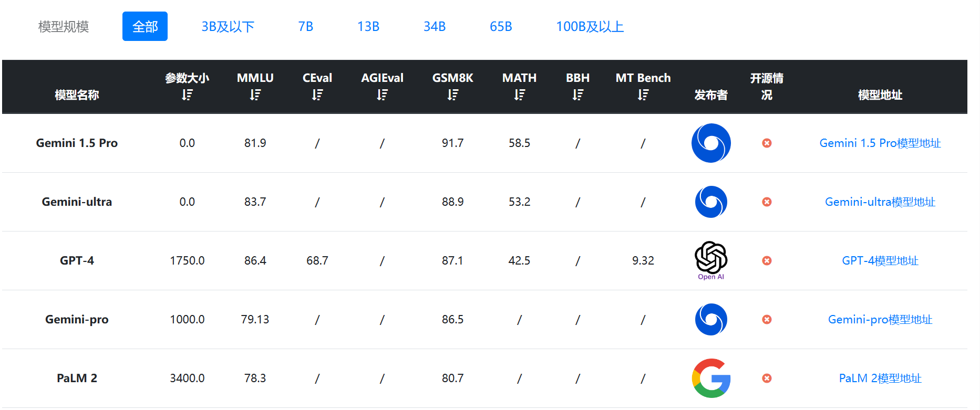Sort table by MMLU sort icon
The width and height of the screenshot is (980, 410).
click(x=255, y=95)
